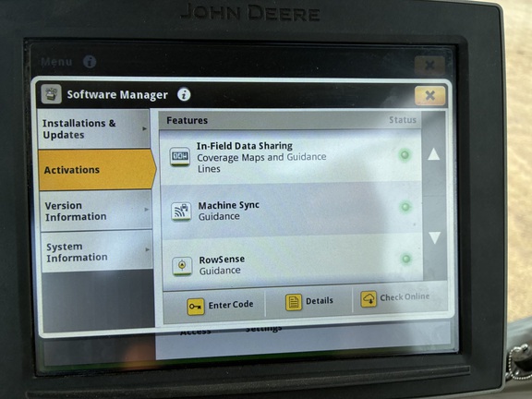Open the Software Manager info icon
This screenshot has width=532, height=399.
tap(184, 94)
